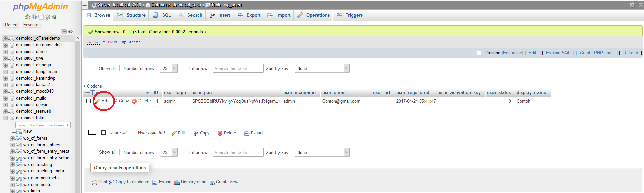Copy query results to clipboard
644x193 pixels.
coord(129,182)
